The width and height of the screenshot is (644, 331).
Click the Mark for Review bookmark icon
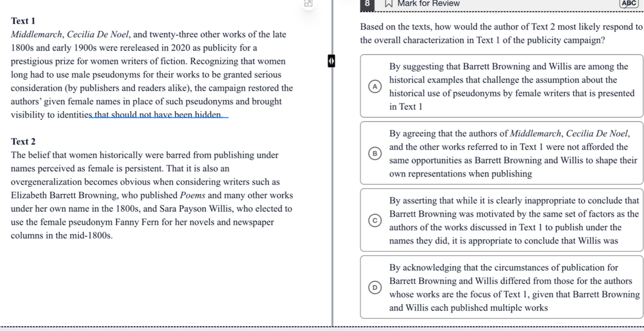(389, 4)
